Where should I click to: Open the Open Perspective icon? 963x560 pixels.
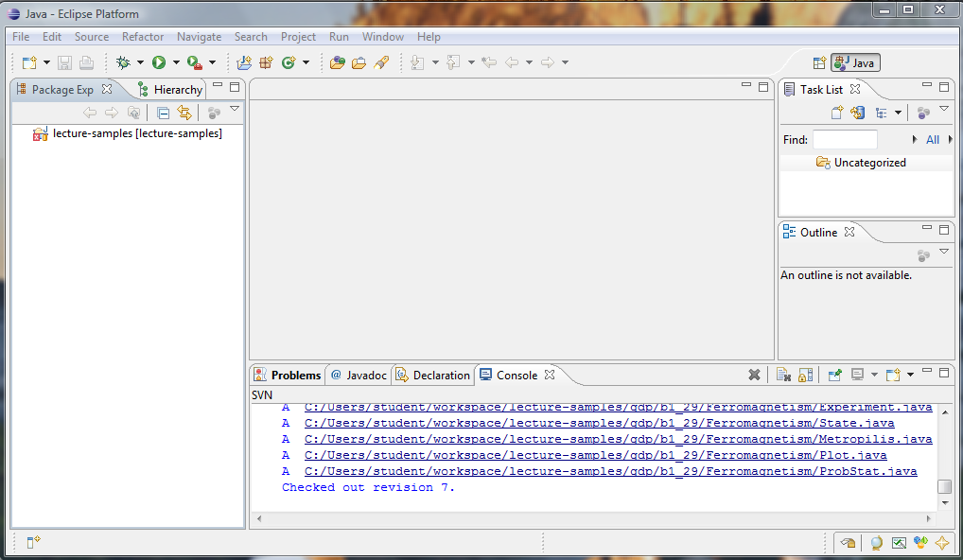point(819,63)
